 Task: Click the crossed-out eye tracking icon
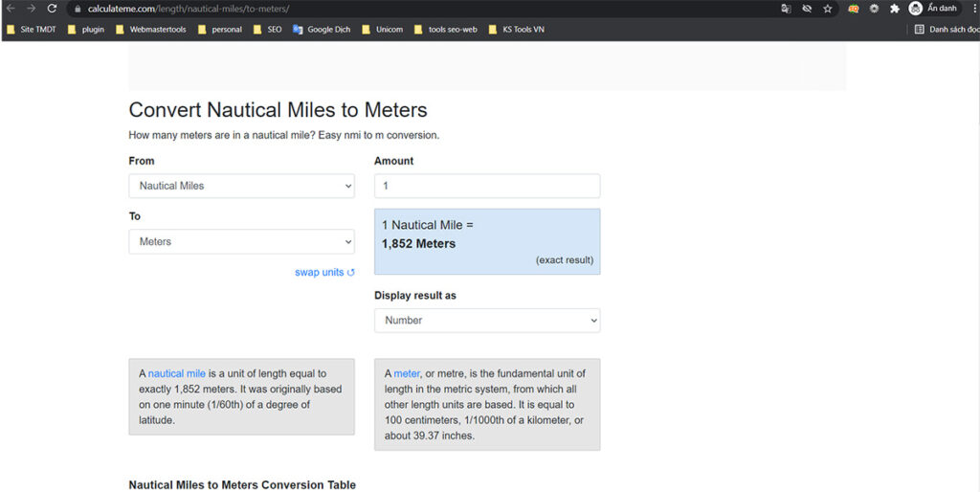(807, 9)
